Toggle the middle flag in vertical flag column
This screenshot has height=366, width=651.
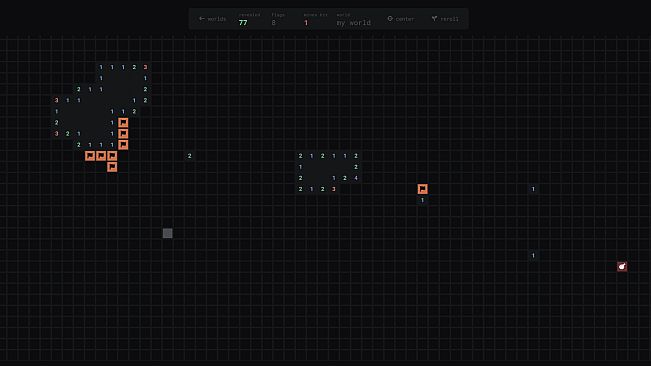click(123, 134)
